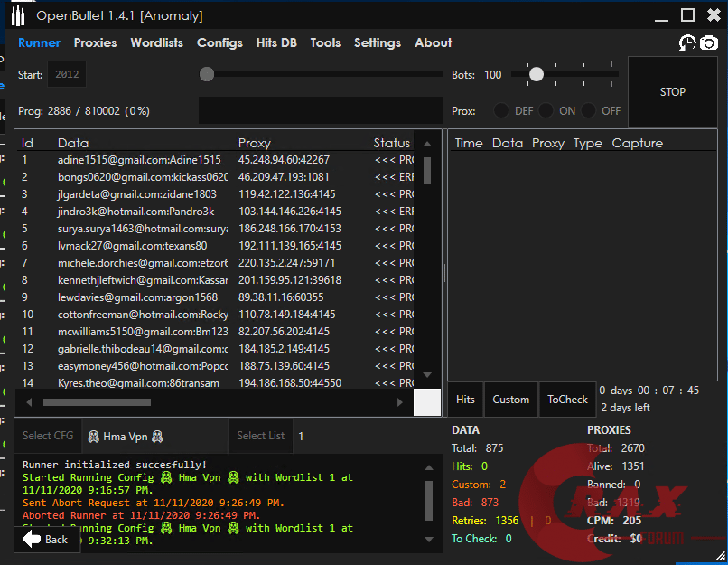The width and height of the screenshot is (728, 565).
Task: Show the ToCheck results list
Action: click(x=567, y=400)
